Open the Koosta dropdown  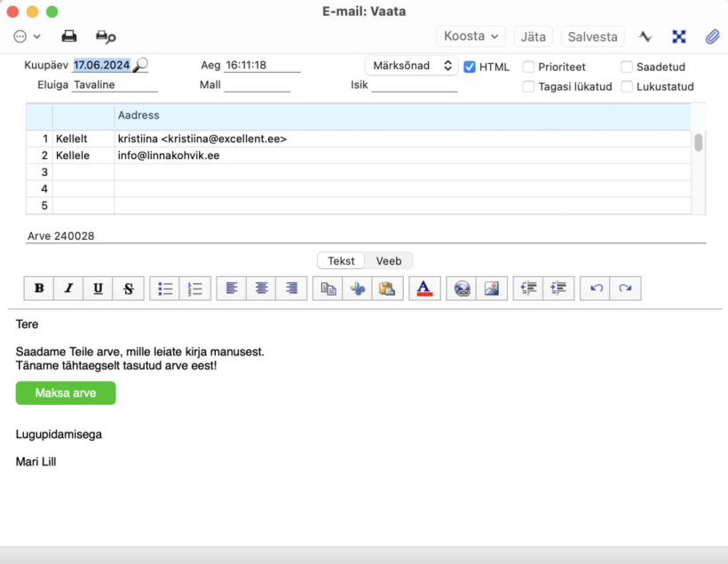pyautogui.click(x=471, y=36)
